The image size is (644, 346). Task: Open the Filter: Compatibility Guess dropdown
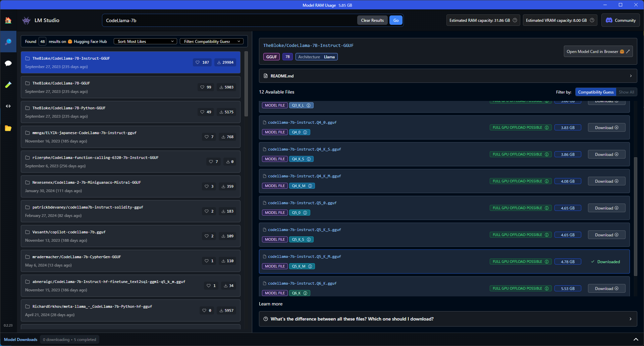[x=211, y=41]
